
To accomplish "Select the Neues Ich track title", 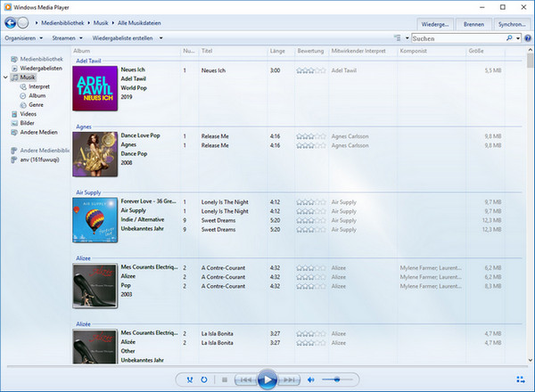I will point(213,70).
